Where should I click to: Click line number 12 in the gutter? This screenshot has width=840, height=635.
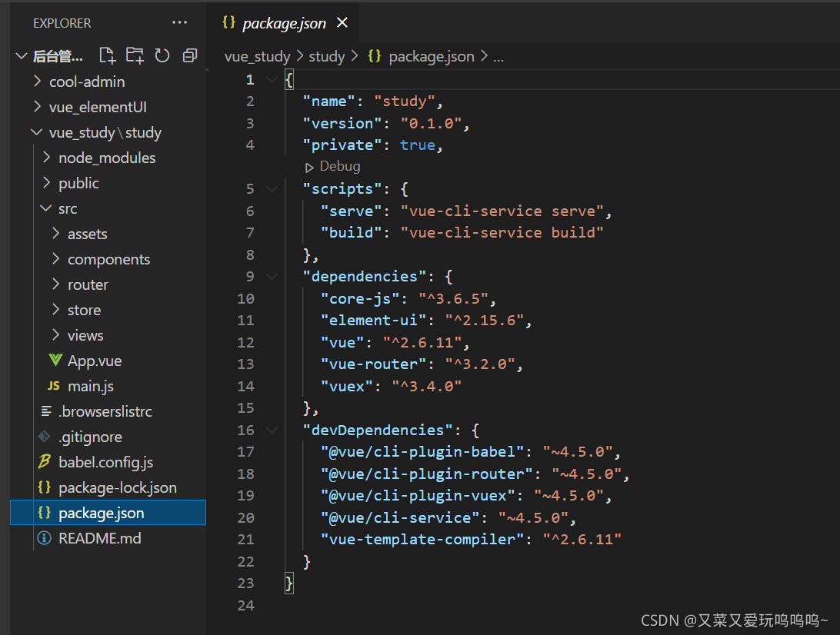tap(246, 342)
